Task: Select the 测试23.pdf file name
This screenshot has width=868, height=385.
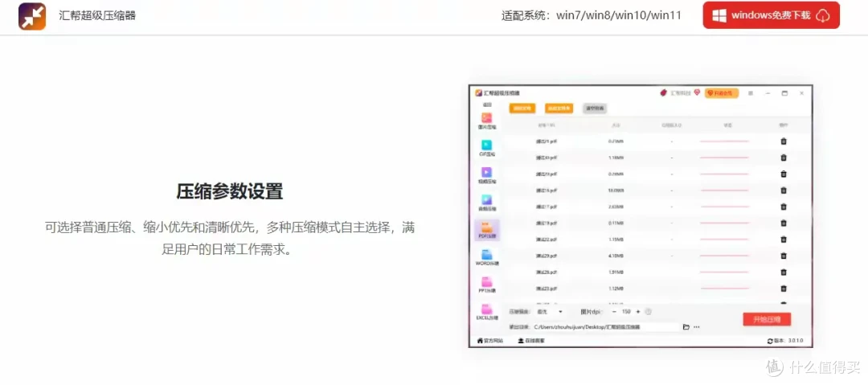Action: (547, 289)
